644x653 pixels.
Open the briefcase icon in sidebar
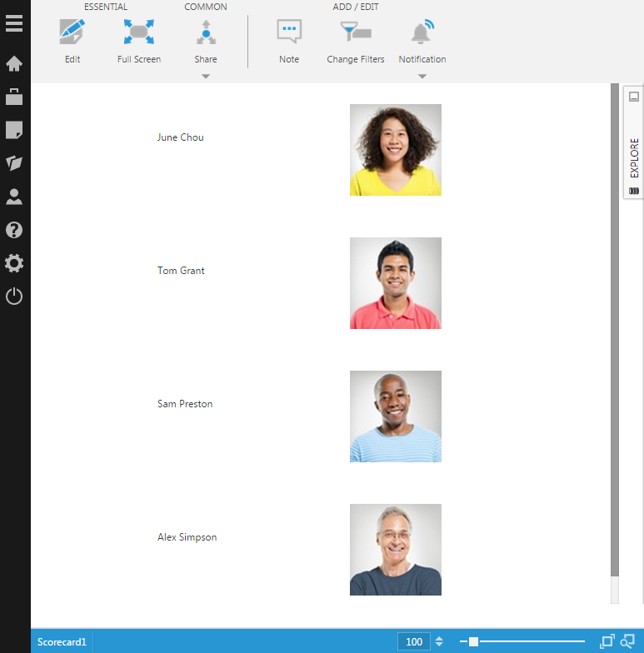click(14, 97)
